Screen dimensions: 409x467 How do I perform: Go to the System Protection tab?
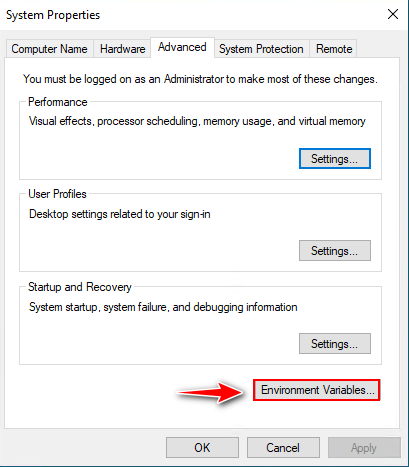(261, 49)
